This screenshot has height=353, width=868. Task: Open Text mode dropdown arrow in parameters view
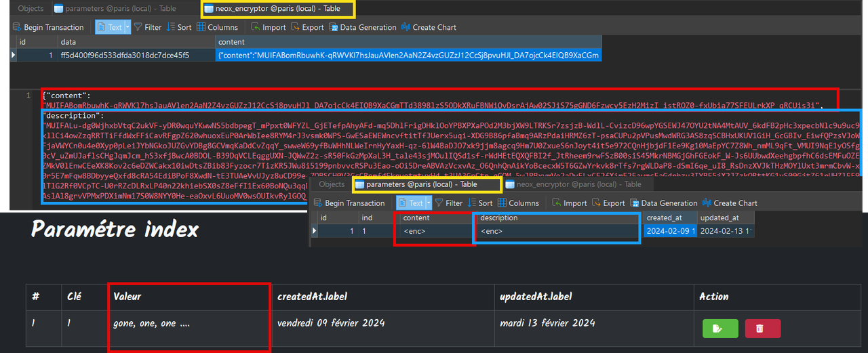pos(428,203)
